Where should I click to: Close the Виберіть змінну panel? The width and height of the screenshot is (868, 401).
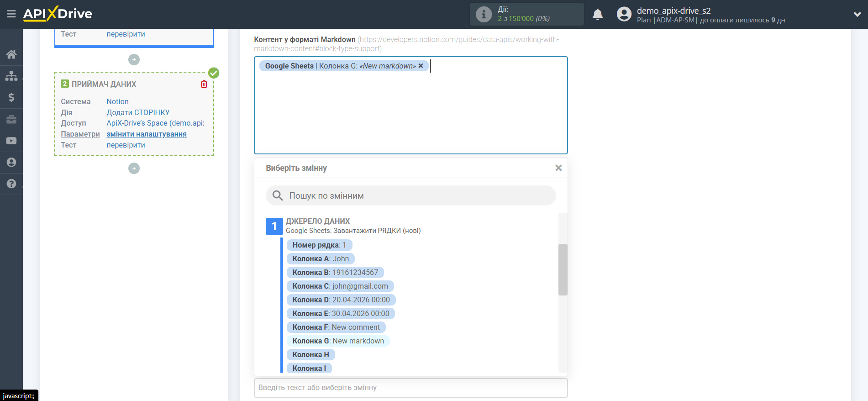pos(558,168)
